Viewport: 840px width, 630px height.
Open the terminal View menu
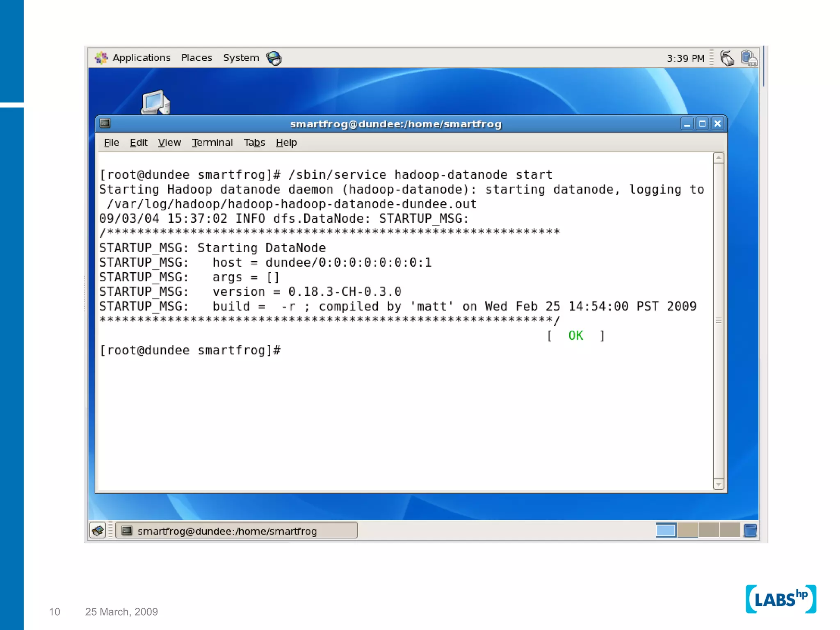[x=169, y=142]
